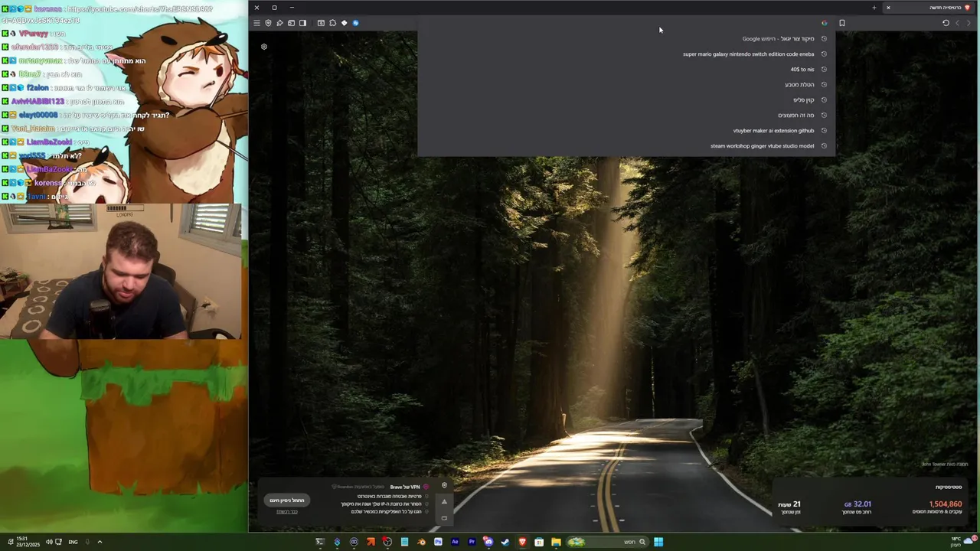Click the Brave VPN free trial button
Image resolution: width=980 pixels, height=551 pixels.
[x=287, y=500]
